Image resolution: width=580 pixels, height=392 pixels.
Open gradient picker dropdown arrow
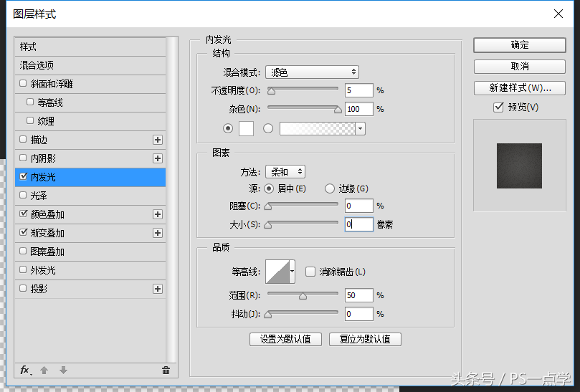click(x=361, y=129)
